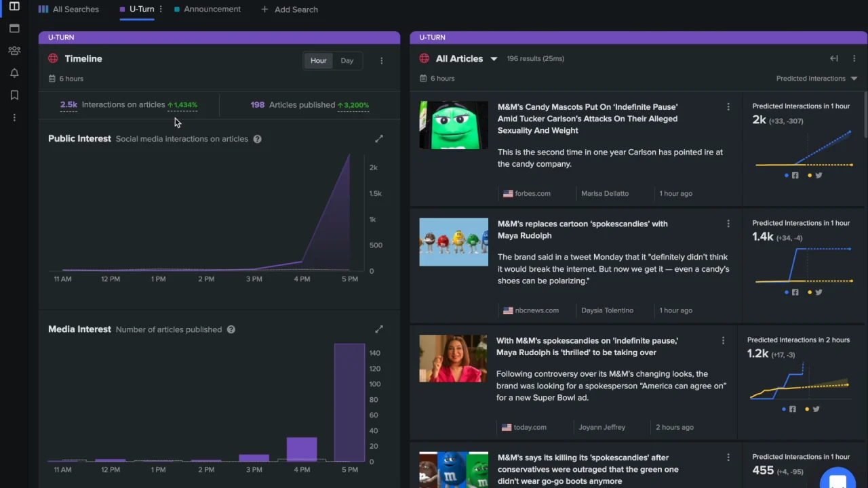This screenshot has height=488, width=868.
Task: Open options for the NBC News article
Action: 728,224
